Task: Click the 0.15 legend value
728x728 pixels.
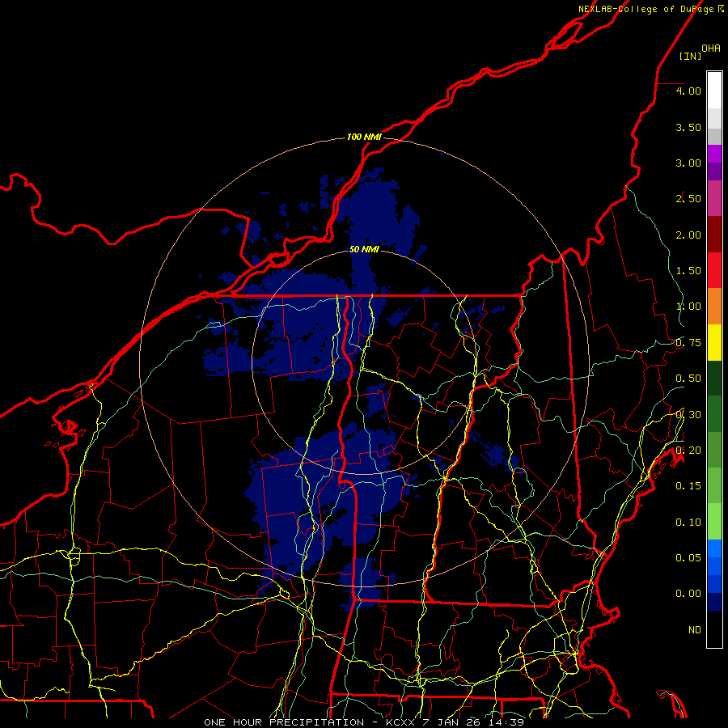Action: point(688,485)
